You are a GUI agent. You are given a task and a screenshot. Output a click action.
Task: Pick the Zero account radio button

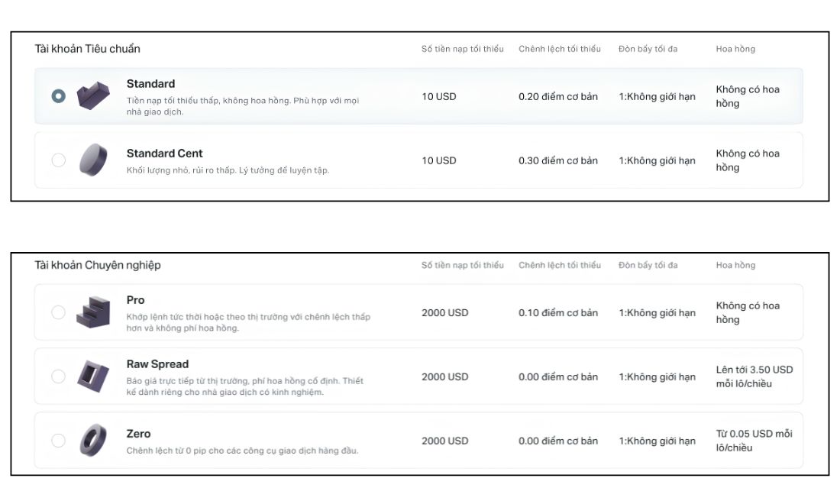(x=58, y=441)
